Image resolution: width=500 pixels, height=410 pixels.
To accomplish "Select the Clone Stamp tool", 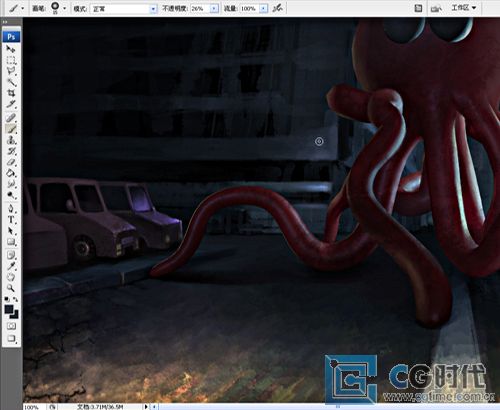I will [x=11, y=140].
